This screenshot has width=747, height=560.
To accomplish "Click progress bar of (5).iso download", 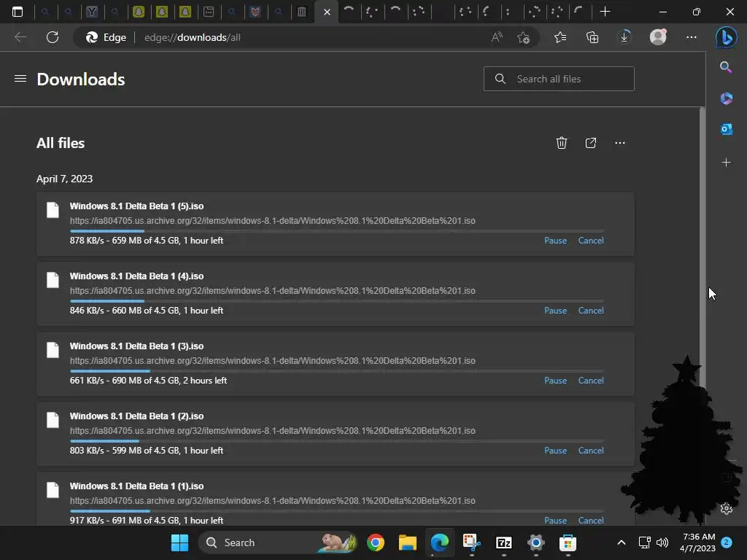I will [337, 231].
